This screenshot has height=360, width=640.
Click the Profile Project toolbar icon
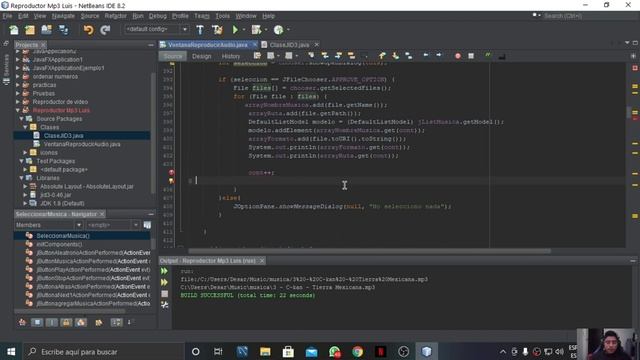pyautogui.click(x=278, y=30)
